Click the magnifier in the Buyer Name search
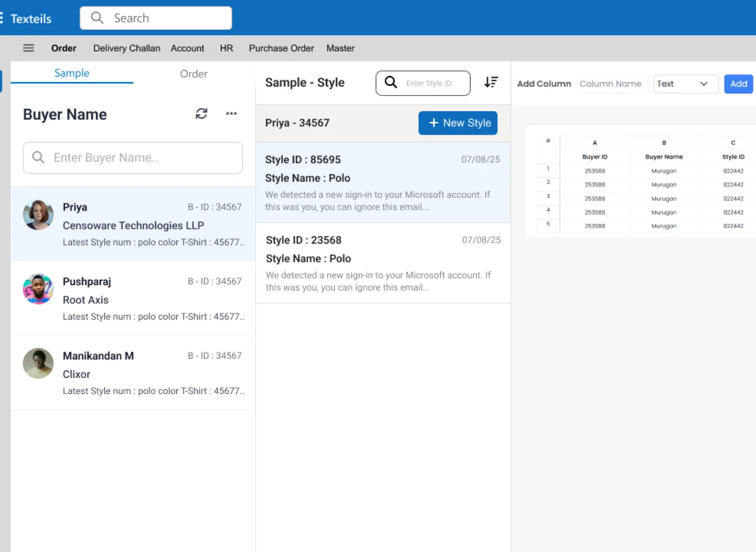This screenshot has height=552, width=756. click(x=38, y=157)
